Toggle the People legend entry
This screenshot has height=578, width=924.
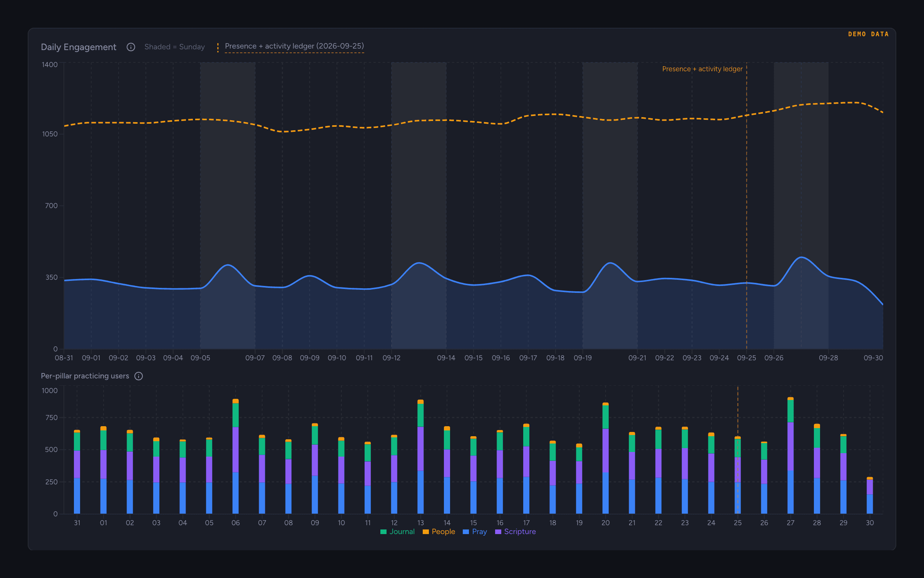[439, 532]
